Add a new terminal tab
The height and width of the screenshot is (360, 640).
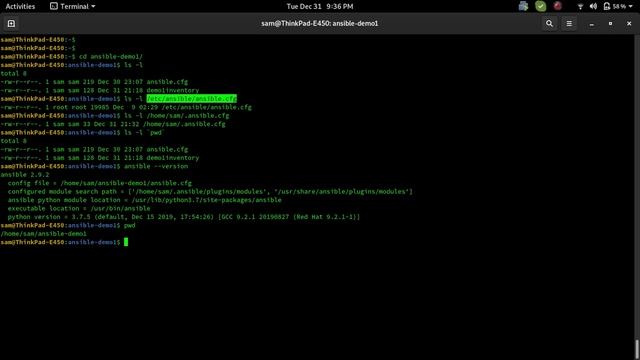tap(11, 24)
